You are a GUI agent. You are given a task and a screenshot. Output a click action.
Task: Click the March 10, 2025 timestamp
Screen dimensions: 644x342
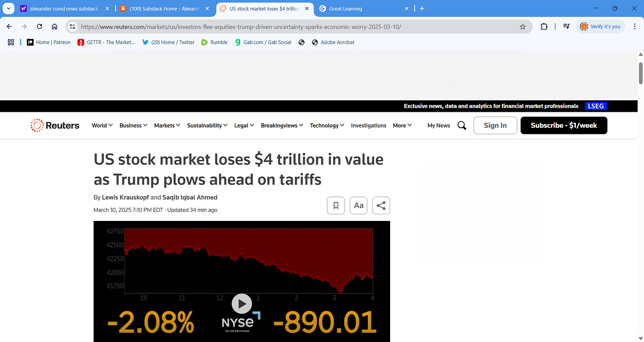point(128,210)
